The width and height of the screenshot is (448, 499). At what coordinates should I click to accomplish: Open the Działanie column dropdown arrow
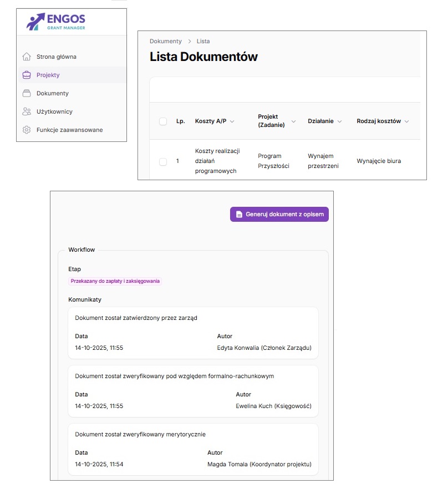339,121
